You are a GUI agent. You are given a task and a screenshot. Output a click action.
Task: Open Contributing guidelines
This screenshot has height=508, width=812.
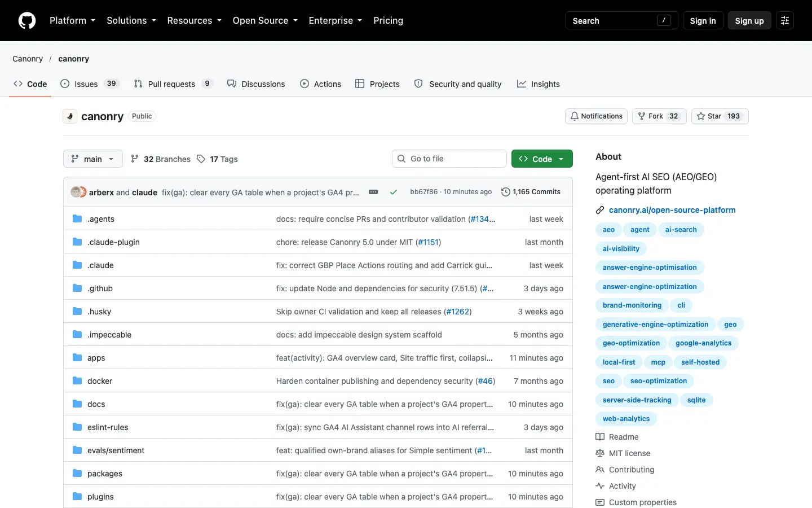[x=625, y=470]
